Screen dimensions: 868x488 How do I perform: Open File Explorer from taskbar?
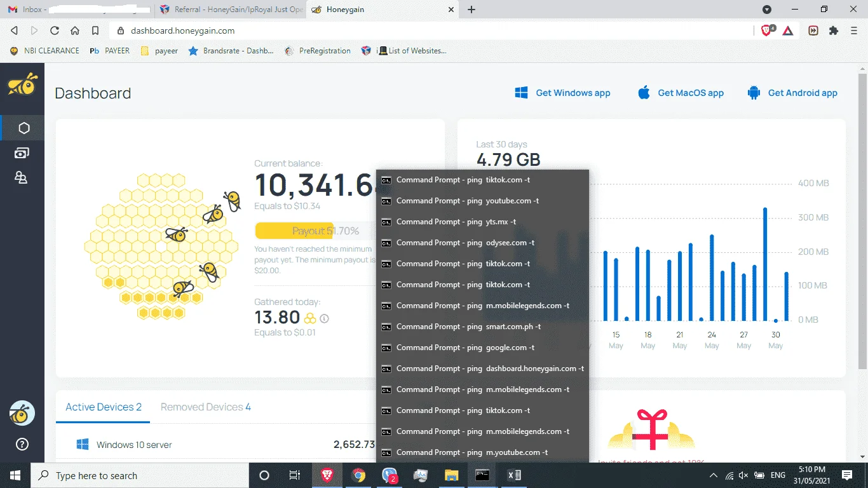pos(451,475)
